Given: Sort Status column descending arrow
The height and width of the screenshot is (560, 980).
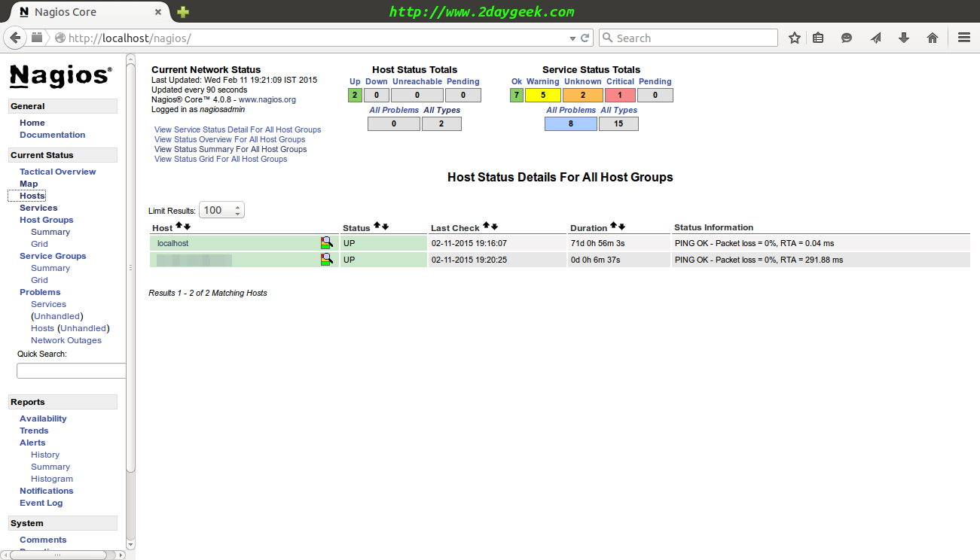Looking at the screenshot, I should pyautogui.click(x=385, y=227).
